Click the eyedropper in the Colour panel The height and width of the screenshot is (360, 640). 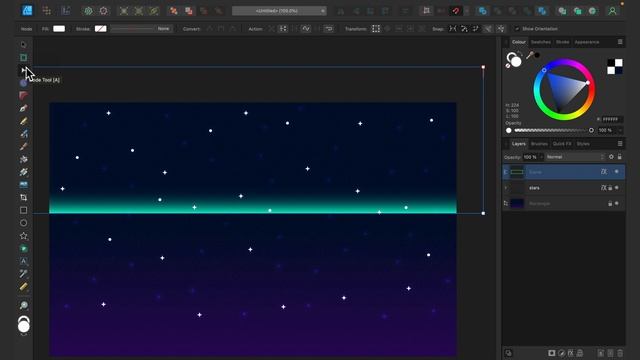[x=530, y=55]
